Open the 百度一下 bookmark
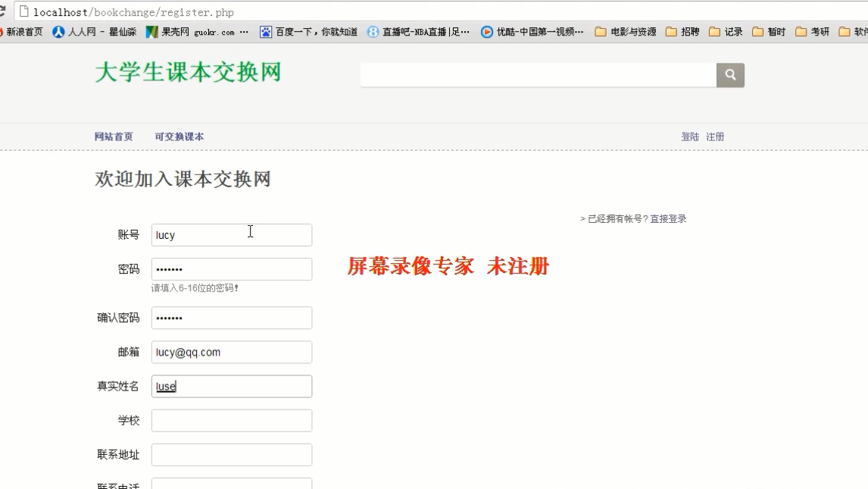Image resolution: width=868 pixels, height=489 pixels. [x=309, y=32]
